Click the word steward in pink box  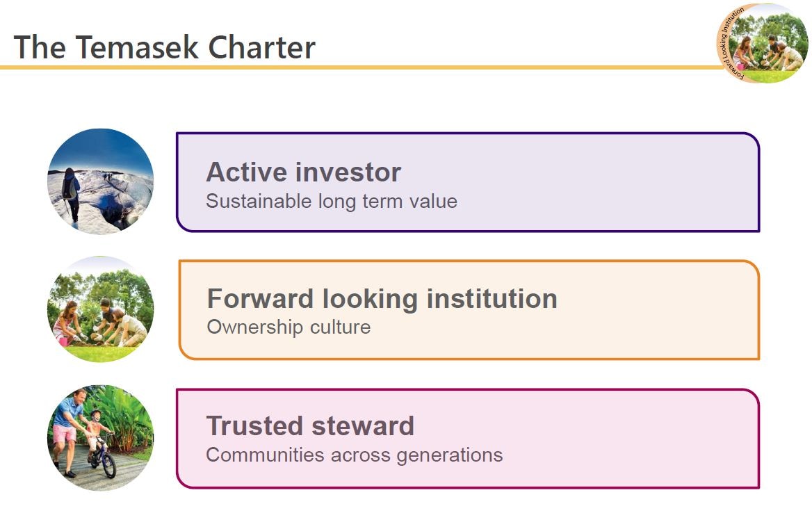click(363, 426)
